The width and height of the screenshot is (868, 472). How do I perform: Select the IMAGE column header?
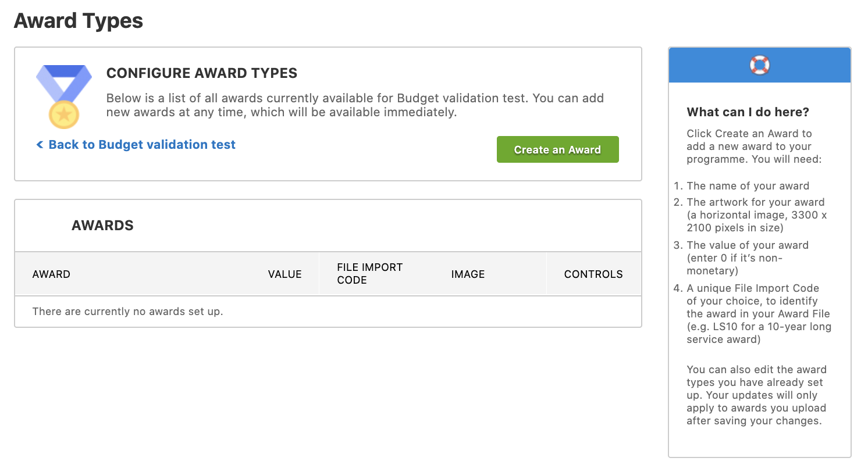(x=468, y=274)
